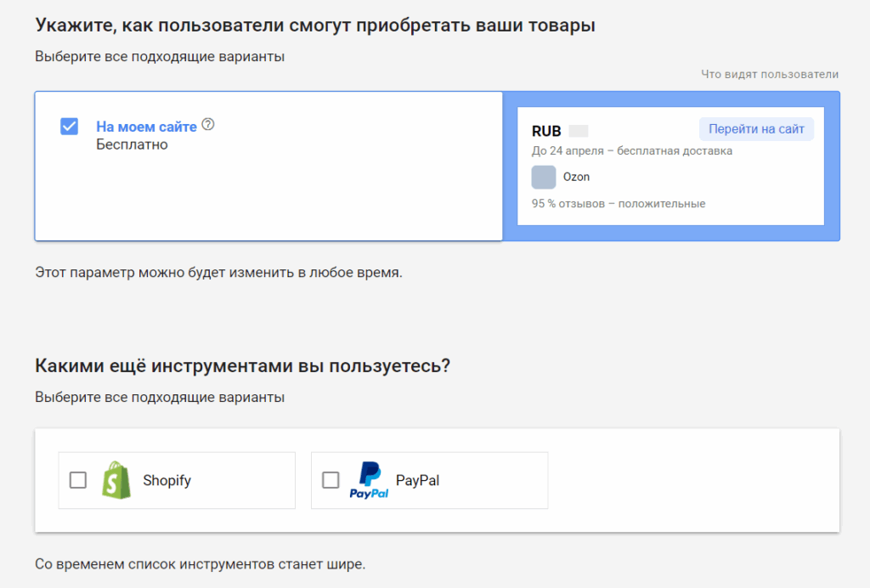Click the "Что видят пользователи" caption

pos(770,74)
